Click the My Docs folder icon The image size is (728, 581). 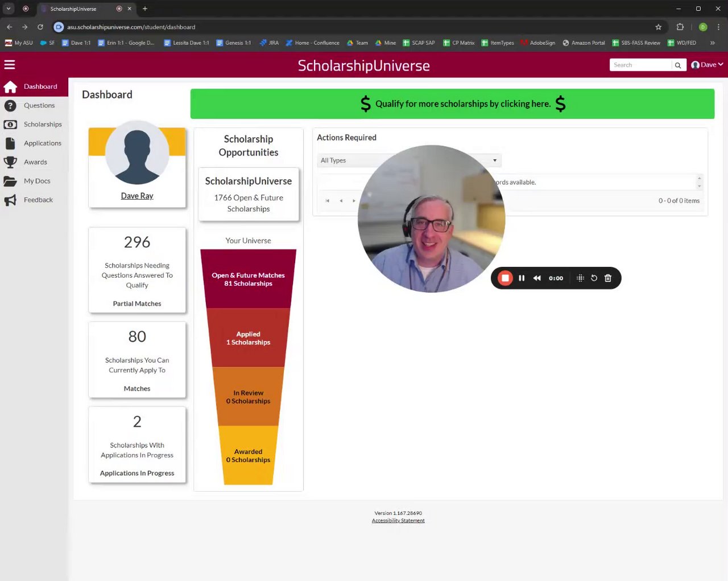coord(10,181)
